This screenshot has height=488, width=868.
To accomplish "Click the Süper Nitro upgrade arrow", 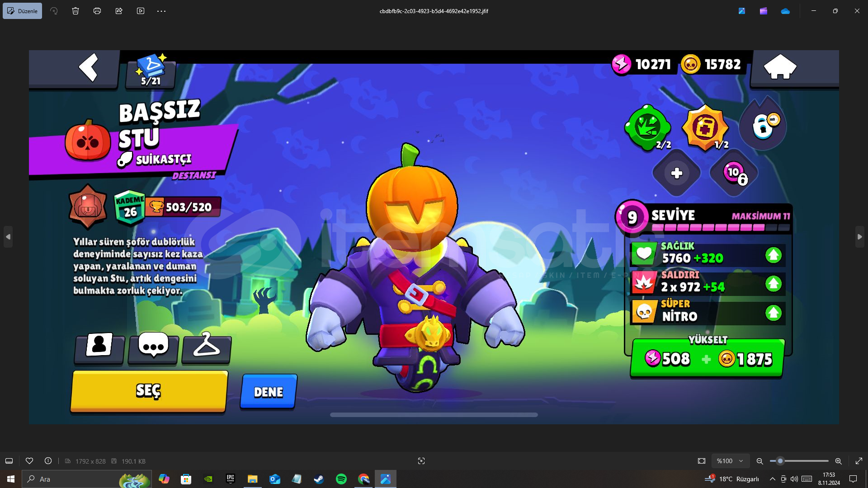I will tap(774, 313).
